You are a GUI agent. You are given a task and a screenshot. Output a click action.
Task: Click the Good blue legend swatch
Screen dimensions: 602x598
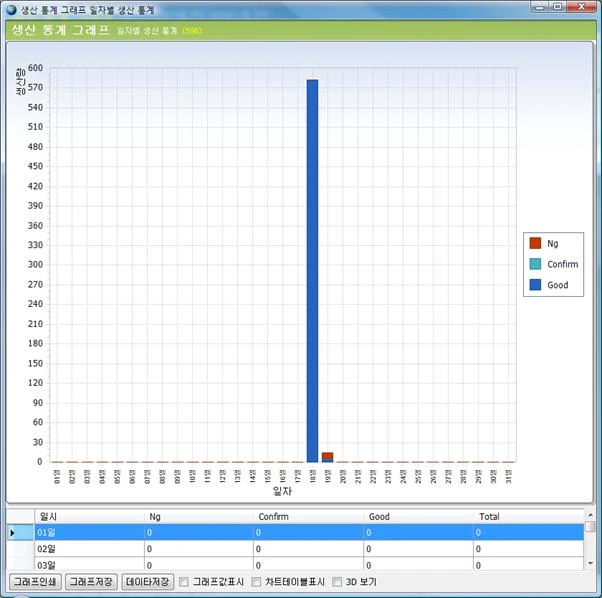[535, 285]
